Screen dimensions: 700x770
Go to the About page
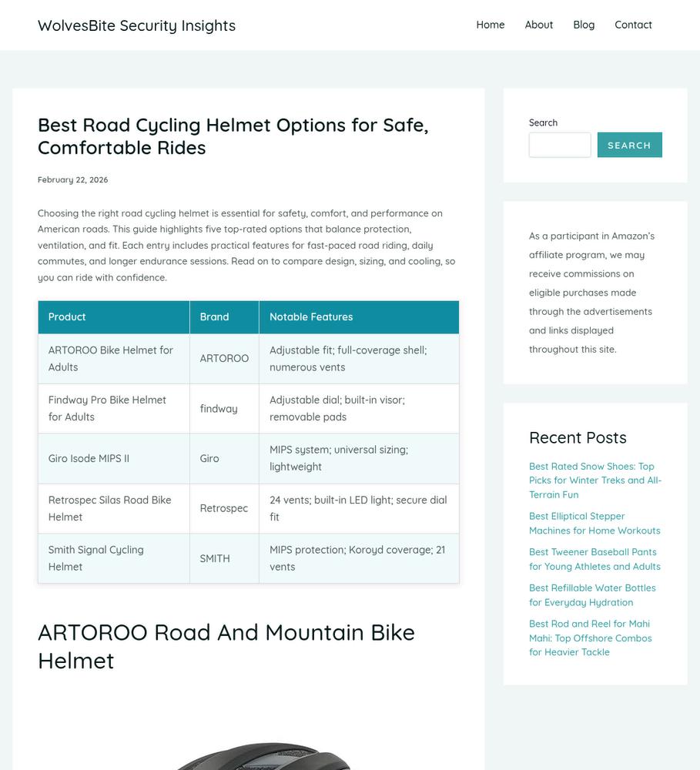[x=538, y=25]
